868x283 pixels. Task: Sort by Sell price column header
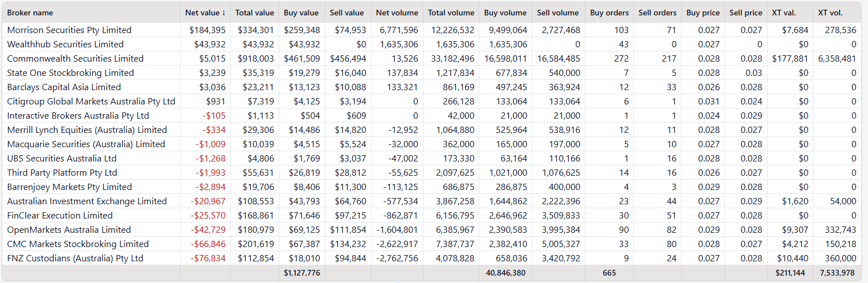[745, 13]
